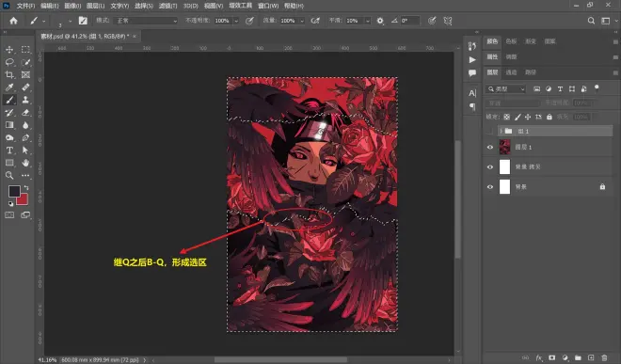Select the Move tool
This screenshot has width=621, height=364.
(x=9, y=50)
